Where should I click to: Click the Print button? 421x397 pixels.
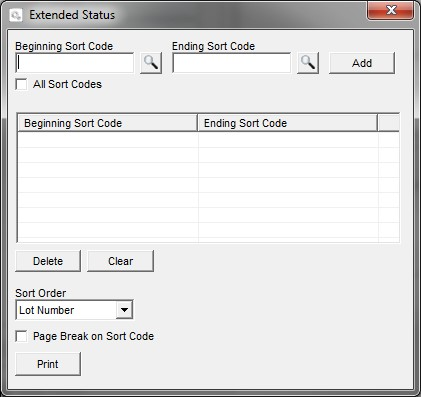pos(48,364)
